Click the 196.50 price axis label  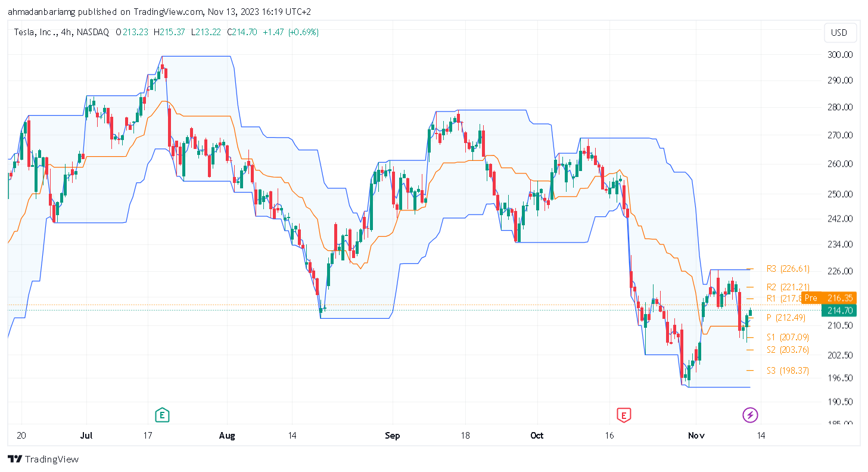pyautogui.click(x=840, y=378)
